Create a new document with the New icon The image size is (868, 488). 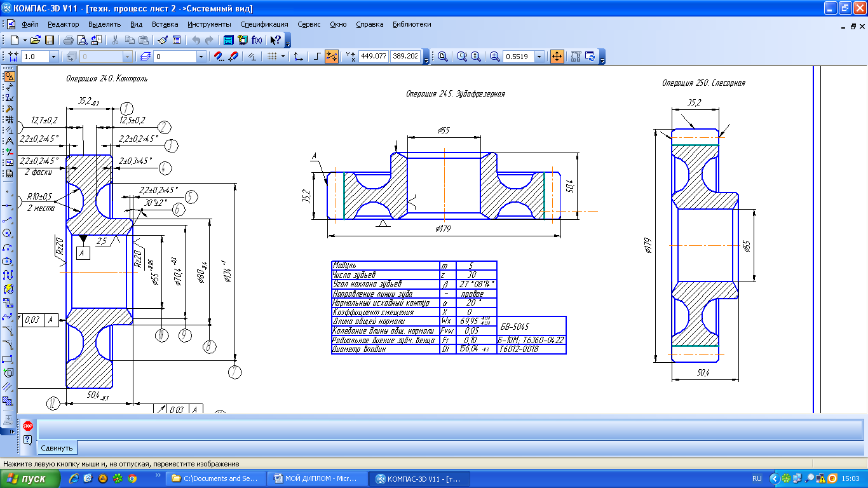(15, 40)
